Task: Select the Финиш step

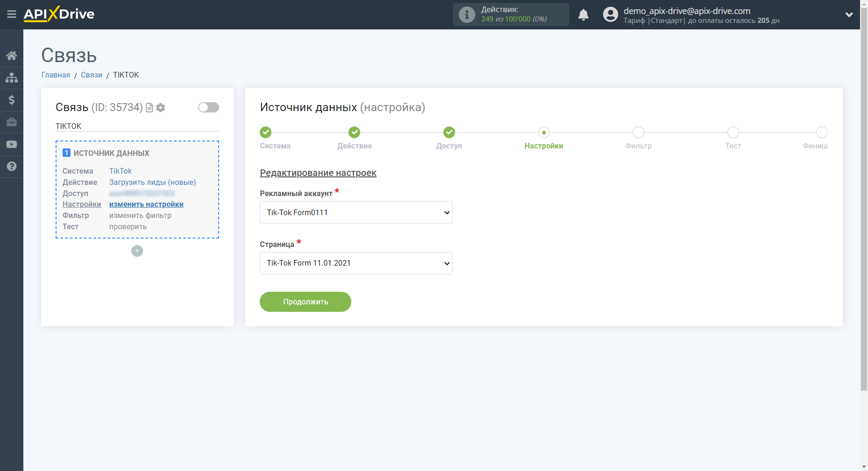Action: (822, 133)
